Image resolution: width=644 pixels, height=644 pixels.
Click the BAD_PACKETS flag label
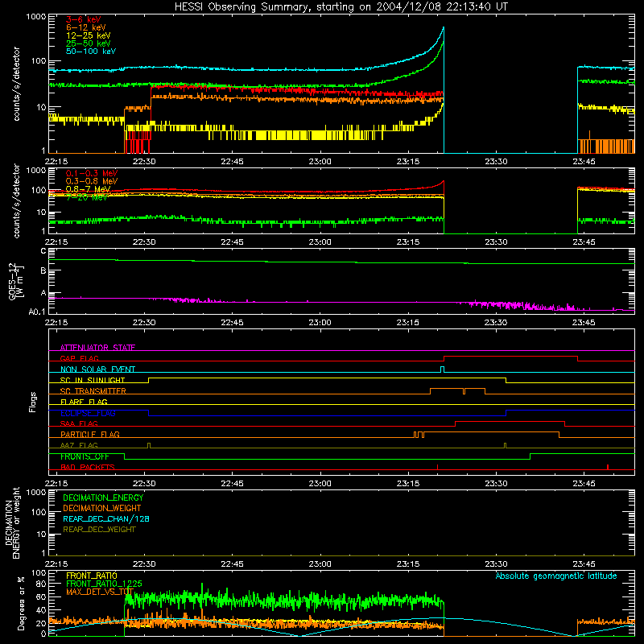point(88,467)
